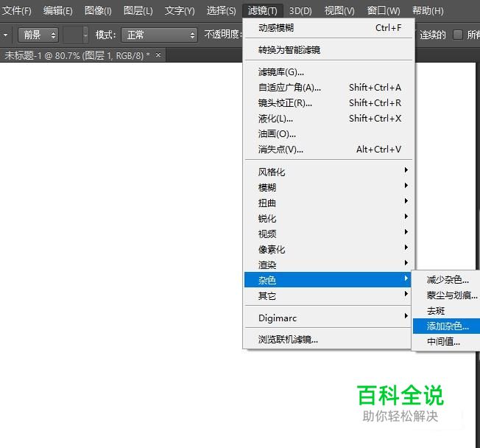Screen dimensions: 480x448
Task: Expand the 模糊 submenu
Action: pos(329,187)
